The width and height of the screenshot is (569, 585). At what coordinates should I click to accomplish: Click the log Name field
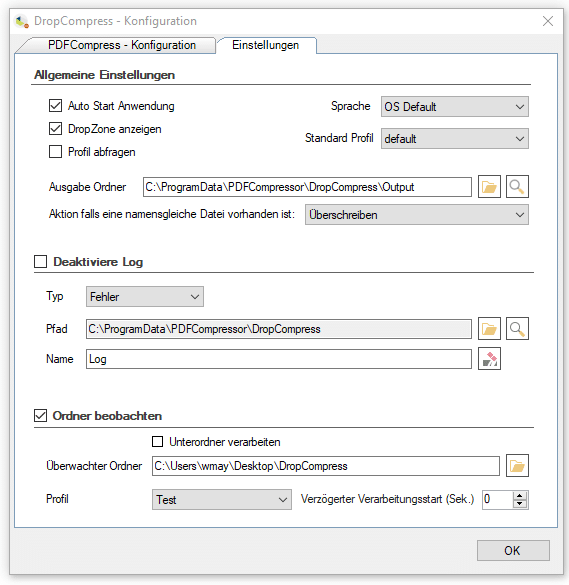(279, 359)
